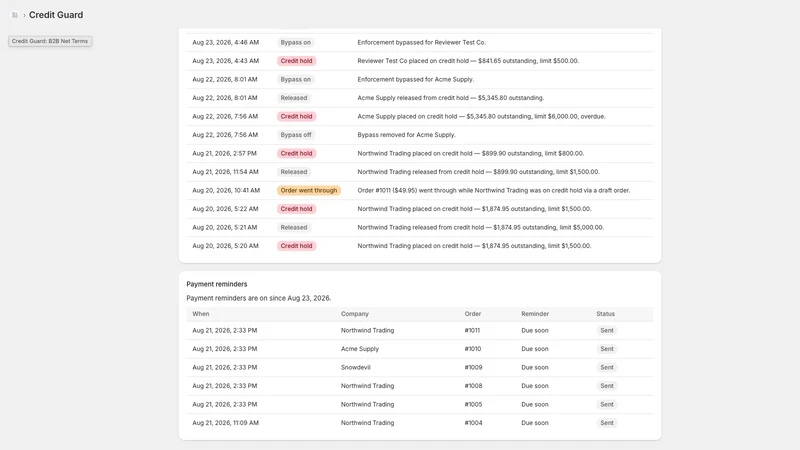Image resolution: width=800 pixels, height=450 pixels.
Task: Click Sent status for order #1011
Action: pyautogui.click(x=607, y=331)
